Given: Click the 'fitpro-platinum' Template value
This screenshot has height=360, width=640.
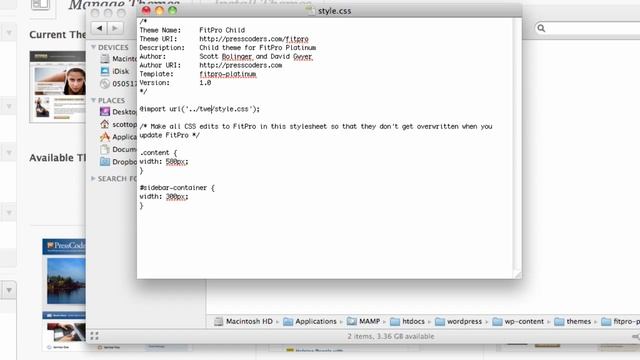Looking at the screenshot, I should coord(228,74).
